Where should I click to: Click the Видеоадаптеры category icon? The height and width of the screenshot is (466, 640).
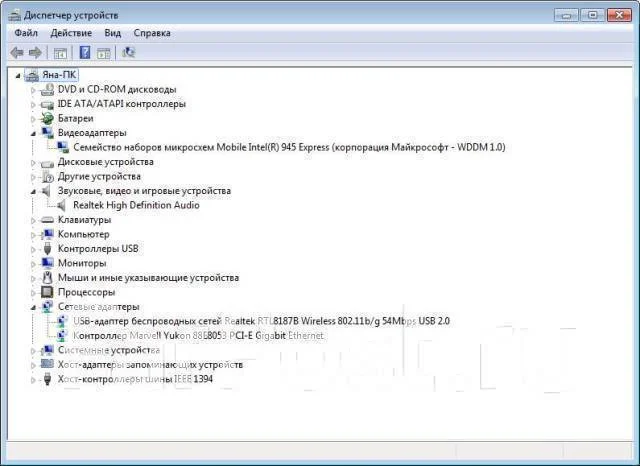coord(47,133)
